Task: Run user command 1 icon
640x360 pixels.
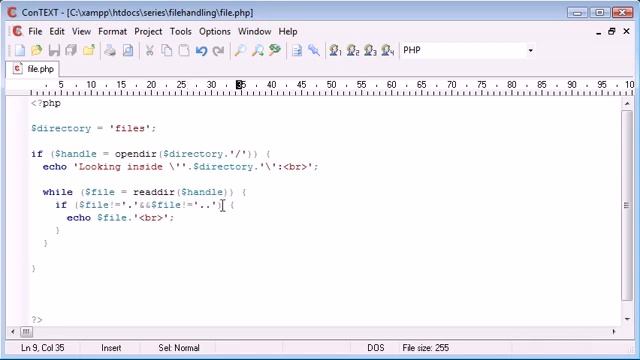Action: (335, 51)
